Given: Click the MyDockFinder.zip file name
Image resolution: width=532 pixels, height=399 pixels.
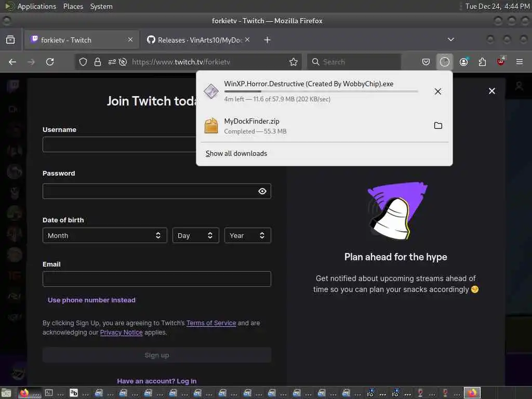Looking at the screenshot, I should coord(252,121).
